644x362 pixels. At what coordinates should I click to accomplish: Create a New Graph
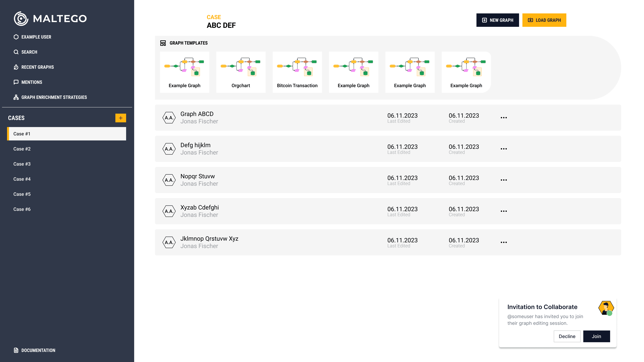coord(497,20)
